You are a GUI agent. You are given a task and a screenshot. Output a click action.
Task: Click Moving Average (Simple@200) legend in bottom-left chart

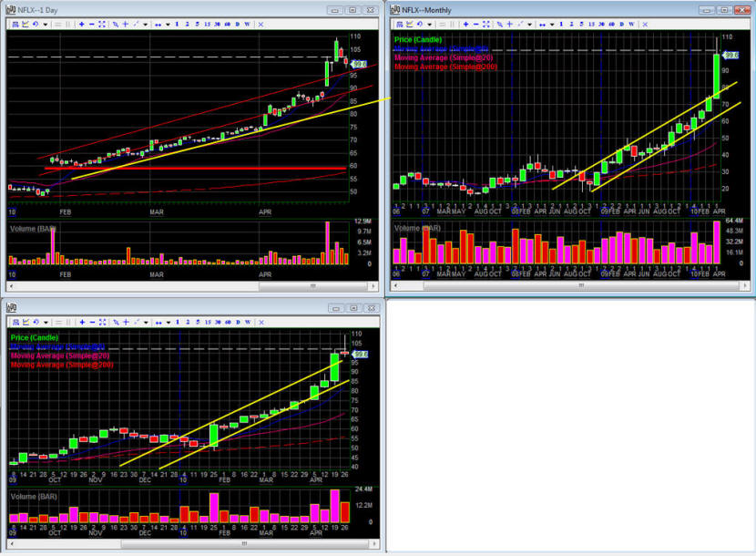(x=62, y=365)
